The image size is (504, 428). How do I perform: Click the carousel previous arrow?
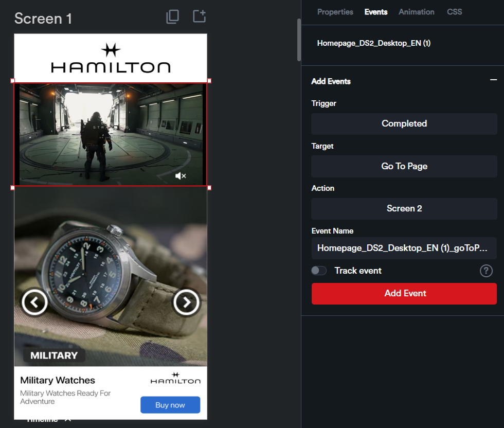tap(34, 302)
